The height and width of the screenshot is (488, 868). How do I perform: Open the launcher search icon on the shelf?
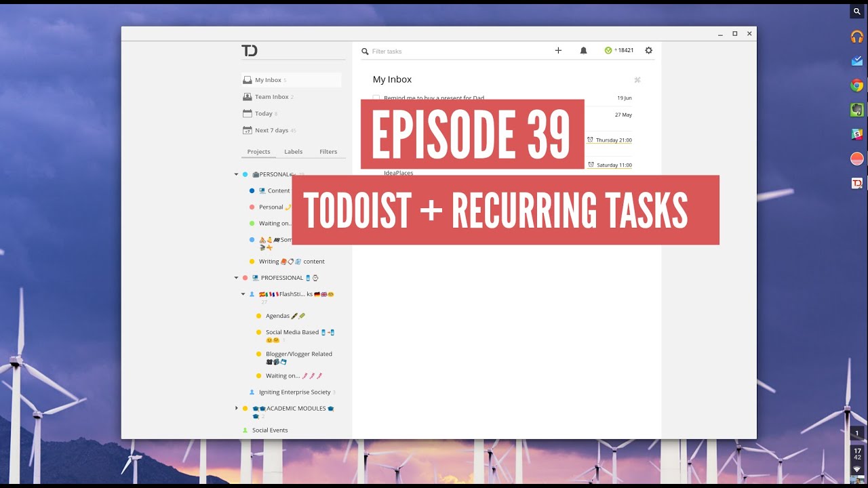(857, 12)
